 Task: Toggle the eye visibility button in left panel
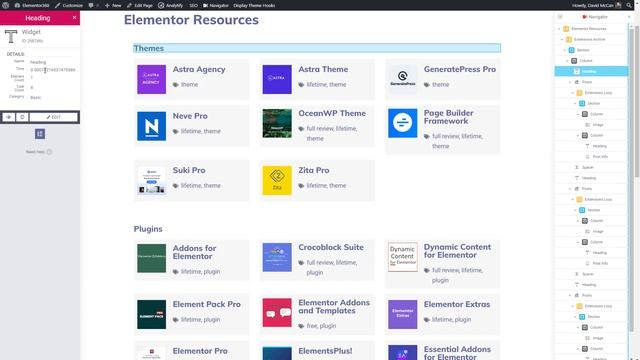point(9,117)
